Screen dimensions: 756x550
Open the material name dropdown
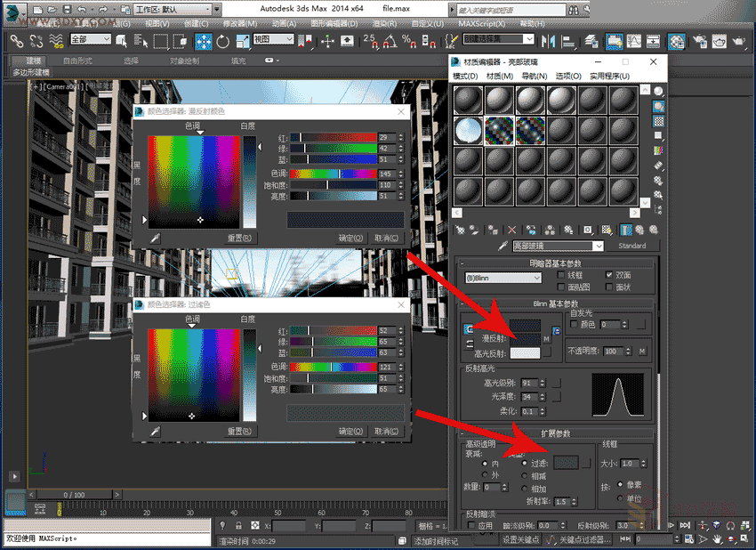(x=558, y=246)
